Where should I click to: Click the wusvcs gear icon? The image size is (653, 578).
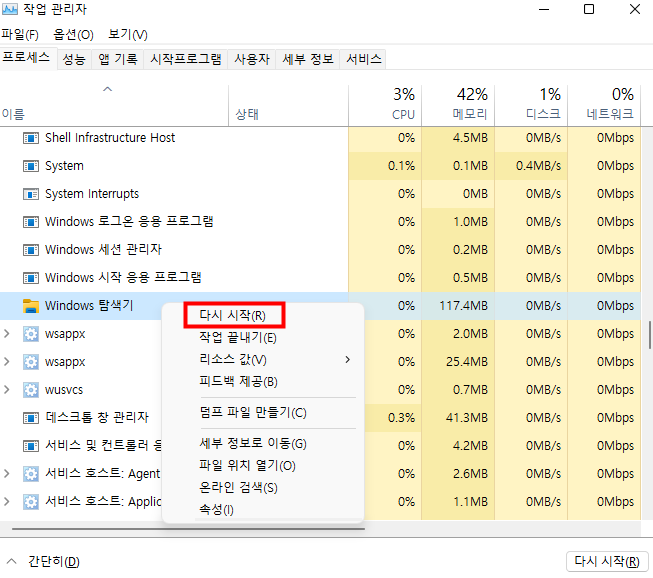(31, 390)
